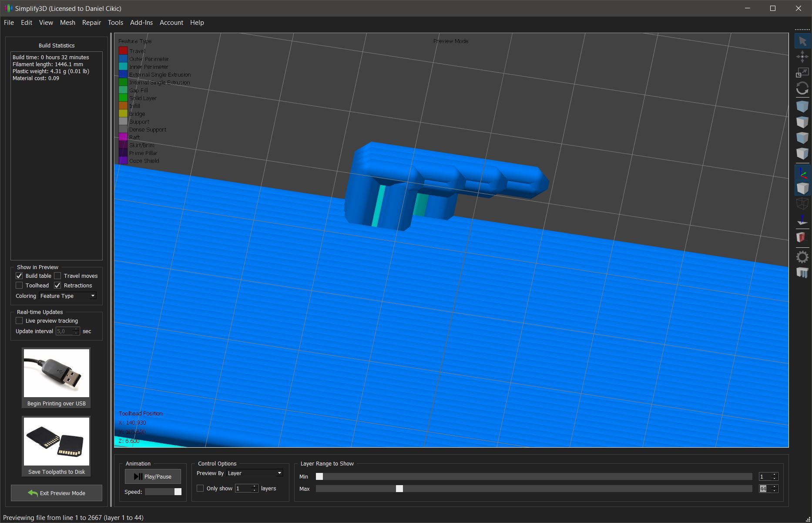Click Begin Printing over USB
Screen dimensions: 812x523
point(57,378)
